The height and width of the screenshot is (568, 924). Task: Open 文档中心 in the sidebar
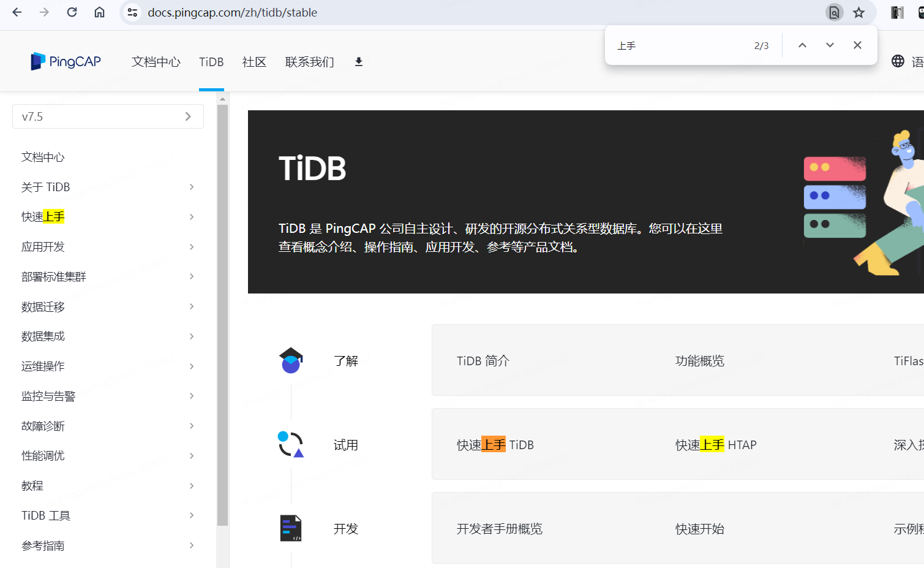[43, 157]
